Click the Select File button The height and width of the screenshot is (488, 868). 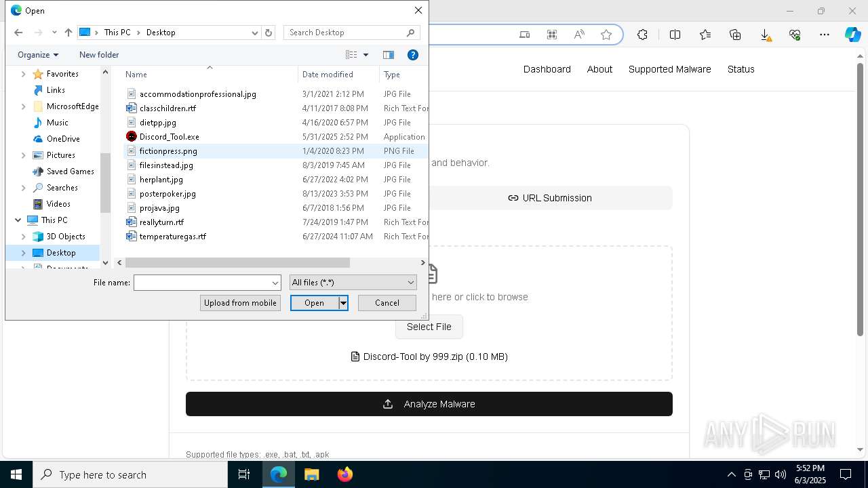[x=429, y=327]
